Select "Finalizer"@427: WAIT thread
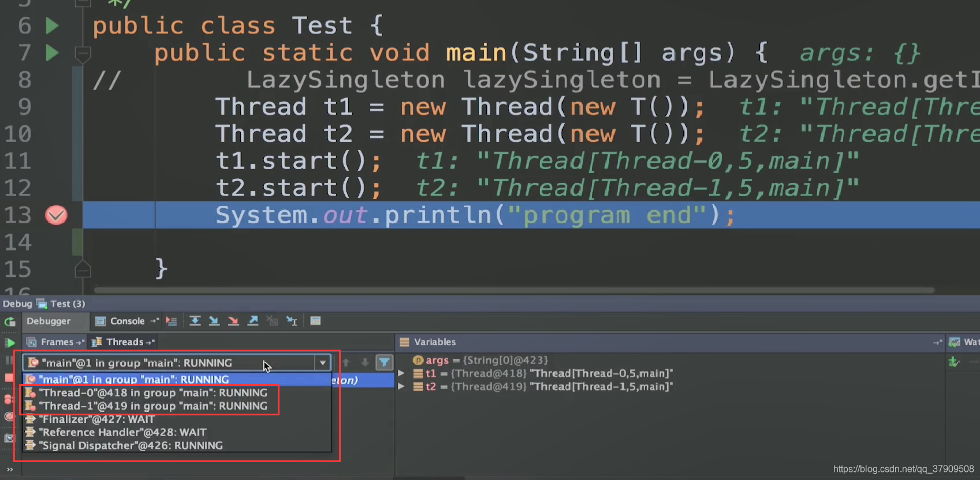Viewport: 980px width, 480px height. click(177, 419)
